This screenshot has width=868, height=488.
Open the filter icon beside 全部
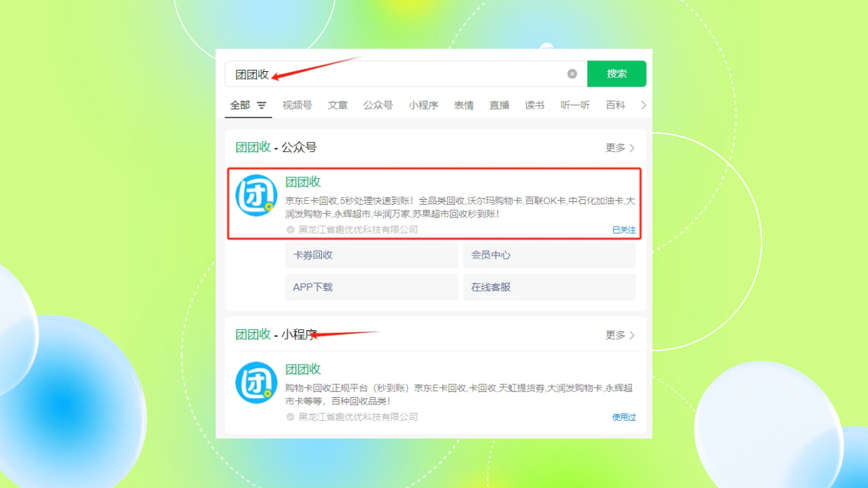coord(262,106)
